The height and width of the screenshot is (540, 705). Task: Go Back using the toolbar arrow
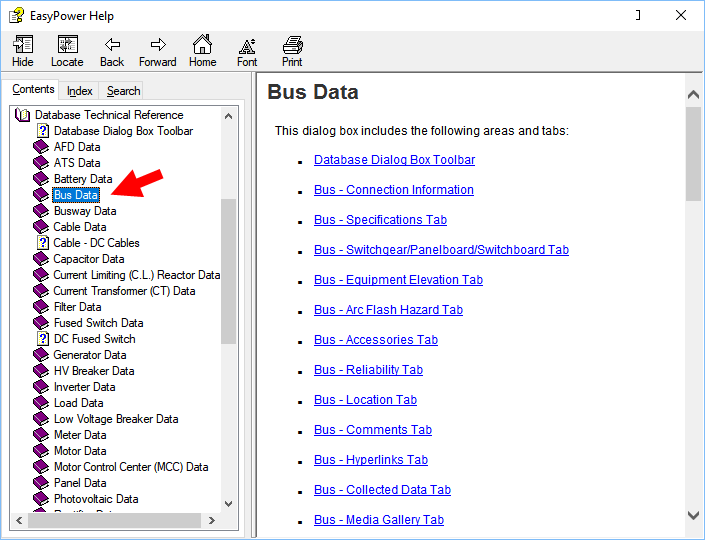[x=112, y=46]
